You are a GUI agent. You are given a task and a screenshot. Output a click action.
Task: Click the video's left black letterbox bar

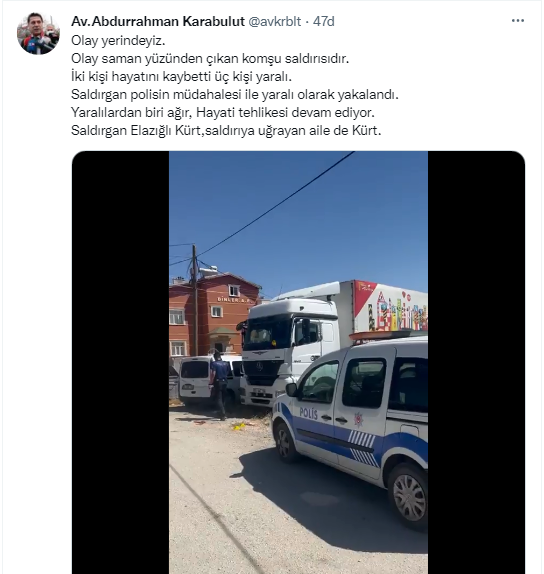coord(120,362)
